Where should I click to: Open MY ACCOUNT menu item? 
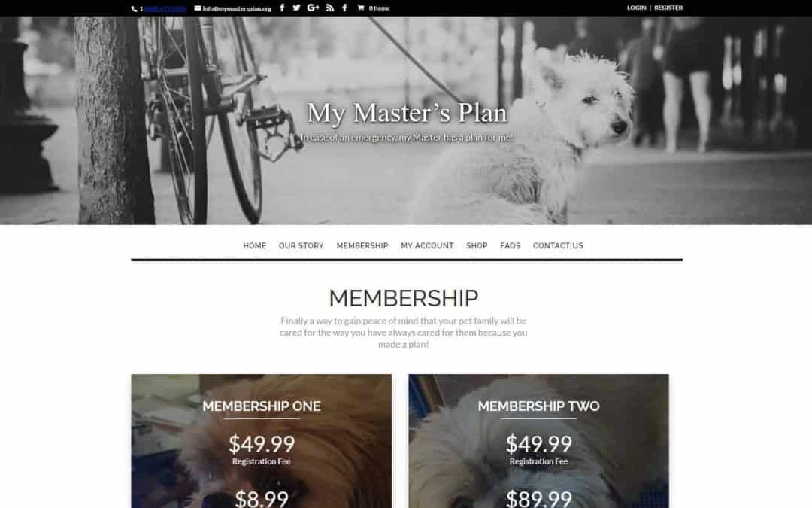pyautogui.click(x=427, y=245)
